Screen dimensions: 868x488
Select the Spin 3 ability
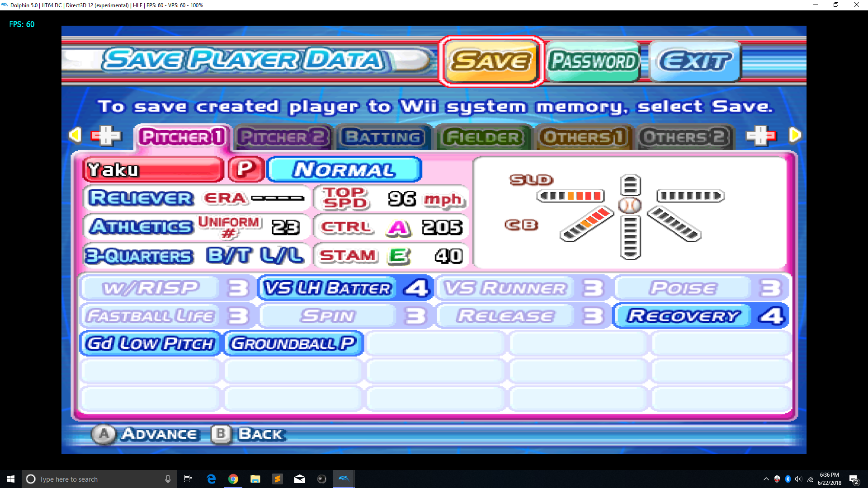(x=345, y=316)
